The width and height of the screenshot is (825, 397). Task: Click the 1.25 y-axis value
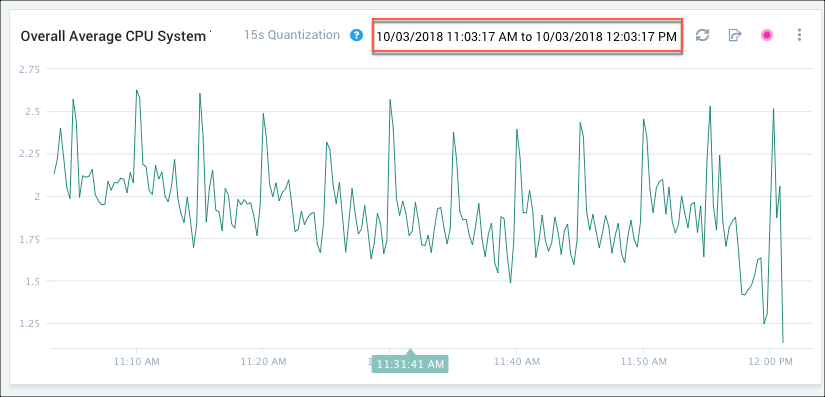[x=30, y=324]
